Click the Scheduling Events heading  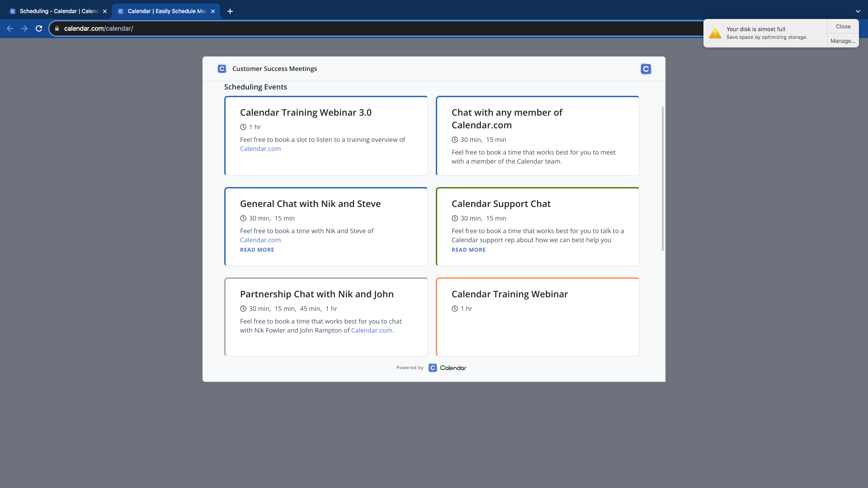tap(255, 87)
